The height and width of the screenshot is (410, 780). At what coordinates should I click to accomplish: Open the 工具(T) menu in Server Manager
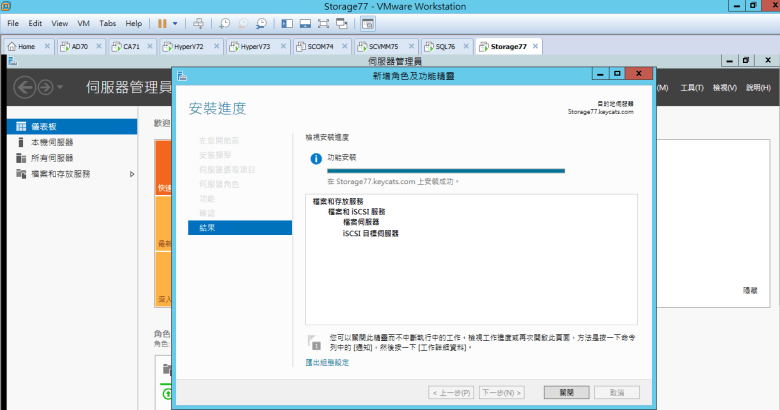tap(692, 88)
